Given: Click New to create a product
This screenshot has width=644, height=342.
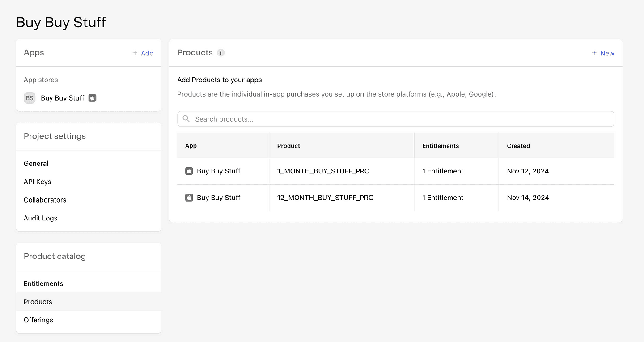Looking at the screenshot, I should (607, 53).
